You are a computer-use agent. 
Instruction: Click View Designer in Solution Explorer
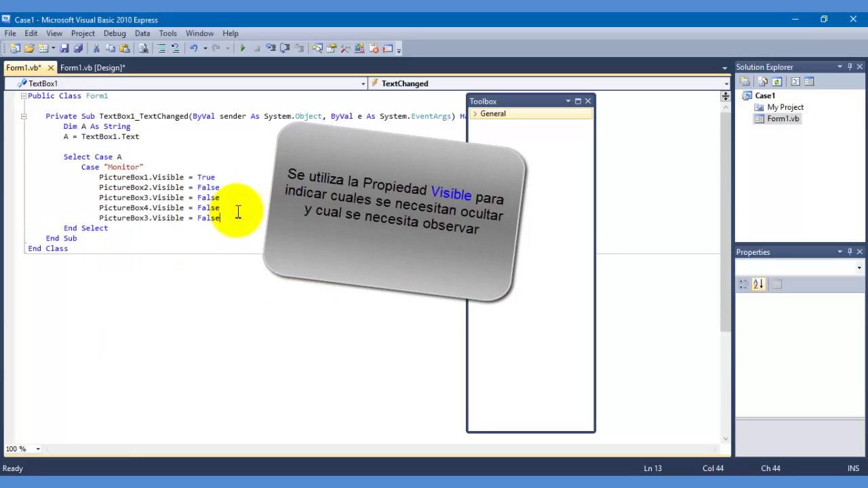coord(809,81)
